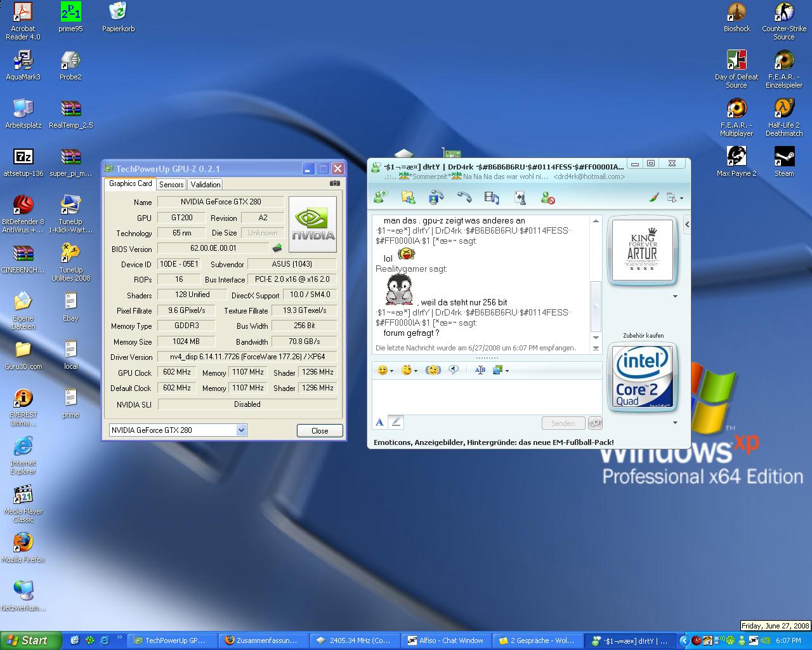The height and width of the screenshot is (650, 812).
Task: Click the NVIDIA logo in GPU-Z
Action: tap(313, 225)
